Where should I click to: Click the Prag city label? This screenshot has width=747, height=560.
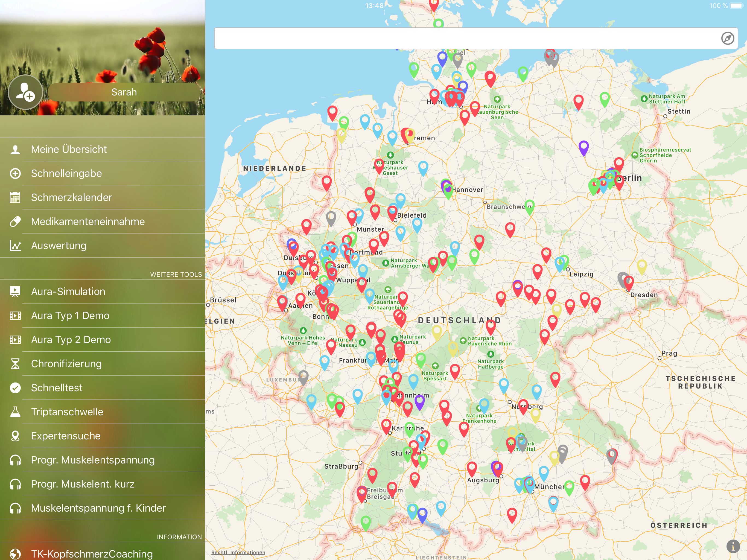click(669, 353)
